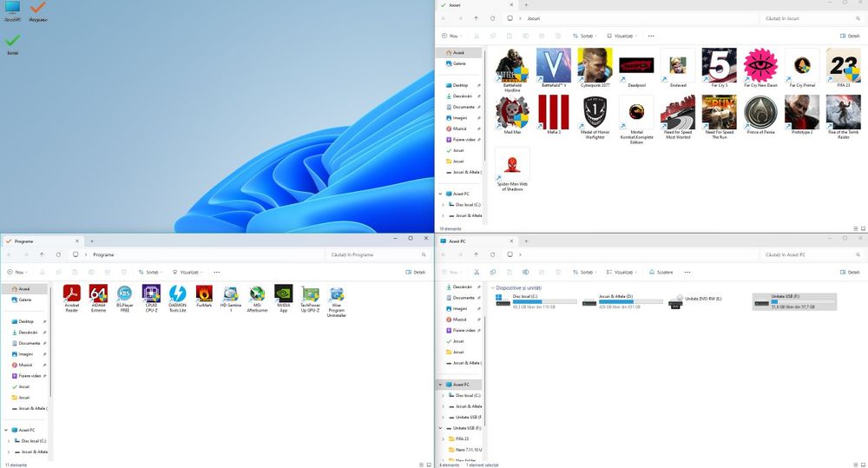Toggle the Detalii pane in the Acest PC window
The width and height of the screenshot is (868, 468).
[850, 273]
